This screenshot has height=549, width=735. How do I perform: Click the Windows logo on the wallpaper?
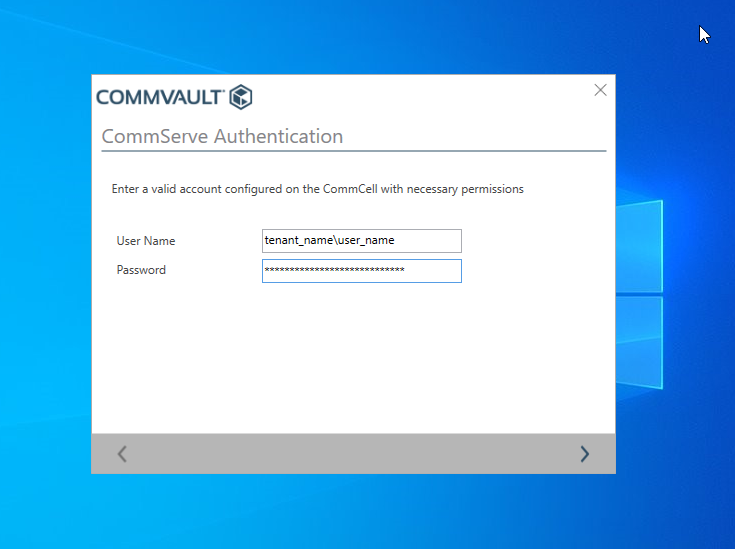click(640, 290)
